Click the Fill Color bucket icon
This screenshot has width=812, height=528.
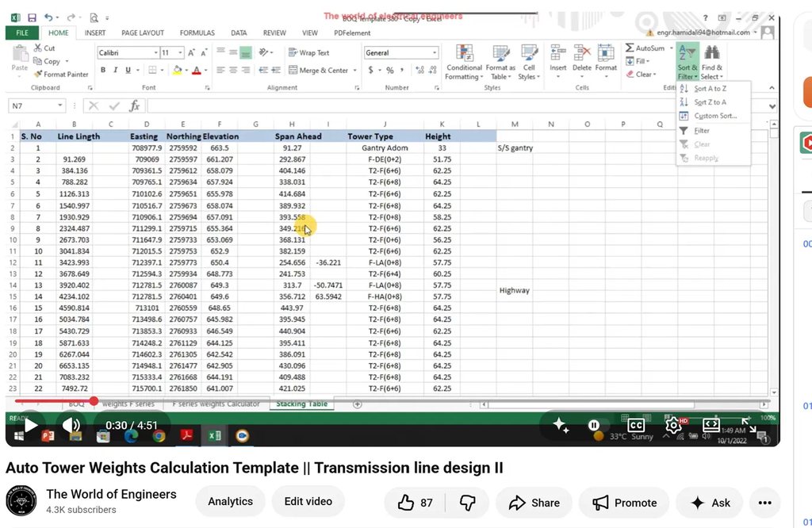click(x=177, y=70)
